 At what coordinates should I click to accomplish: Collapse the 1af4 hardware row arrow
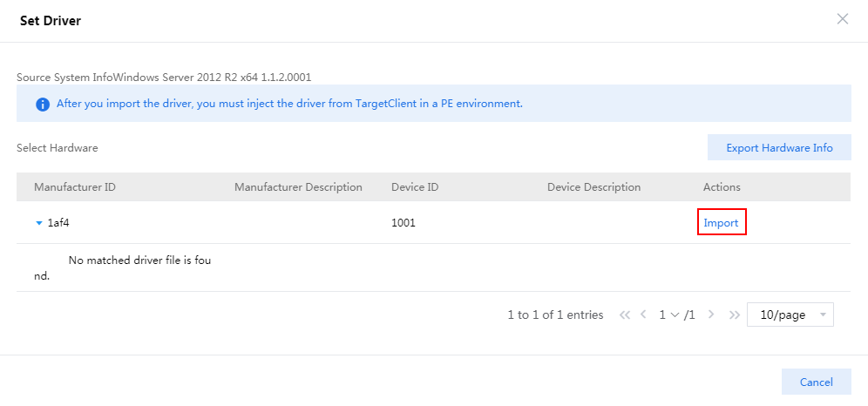[38, 223]
